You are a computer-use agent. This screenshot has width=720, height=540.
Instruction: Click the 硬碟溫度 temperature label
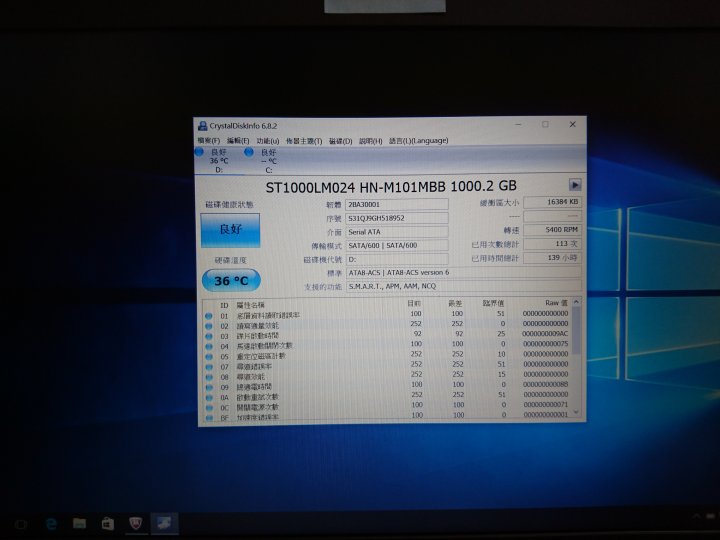tap(231, 260)
